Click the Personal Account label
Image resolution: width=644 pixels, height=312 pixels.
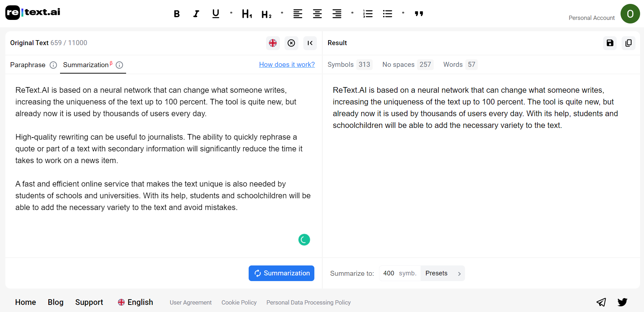click(592, 18)
